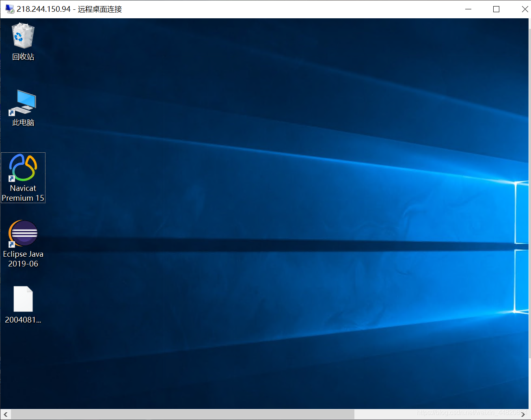This screenshot has height=420, width=531.
Task: Click the Remote Desktop icon in title bar
Action: coord(9,9)
